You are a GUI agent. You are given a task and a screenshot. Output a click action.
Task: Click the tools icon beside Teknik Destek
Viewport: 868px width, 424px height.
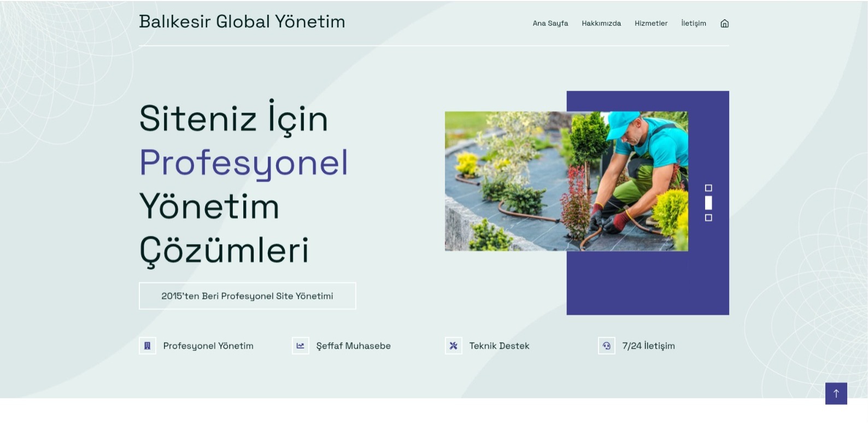(x=454, y=346)
